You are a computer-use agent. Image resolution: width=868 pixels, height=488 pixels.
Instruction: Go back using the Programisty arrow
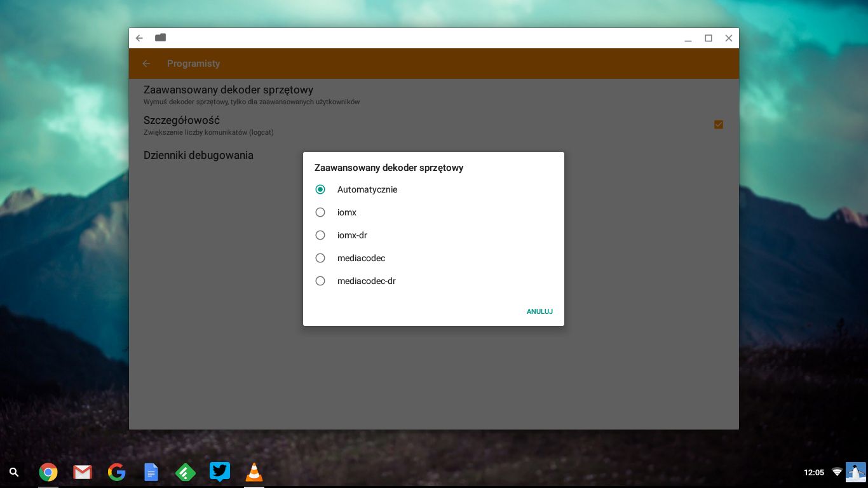146,64
